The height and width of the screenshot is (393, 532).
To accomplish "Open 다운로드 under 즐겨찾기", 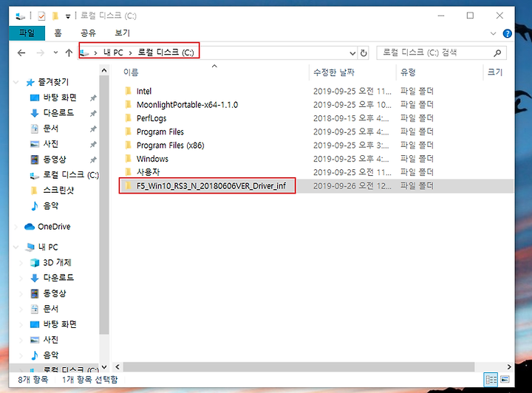I will pos(58,113).
